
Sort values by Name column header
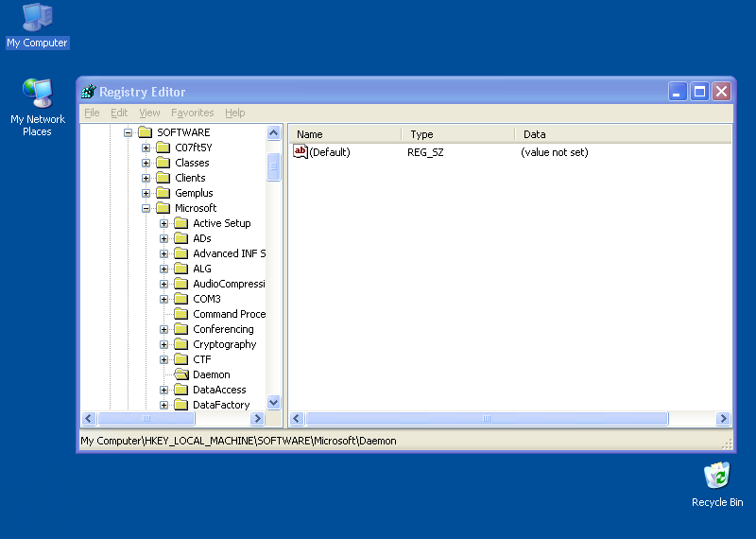[345, 134]
